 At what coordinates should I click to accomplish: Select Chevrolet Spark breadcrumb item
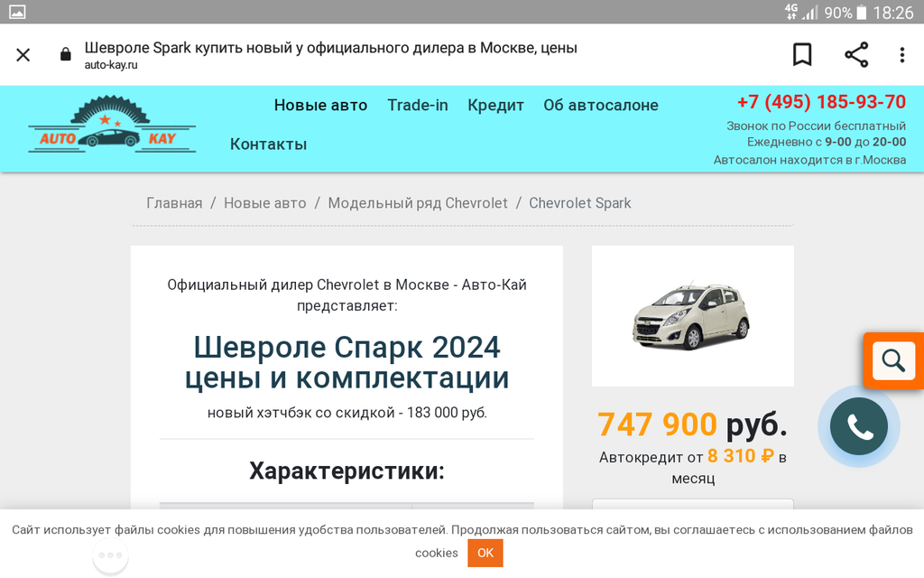click(x=580, y=203)
